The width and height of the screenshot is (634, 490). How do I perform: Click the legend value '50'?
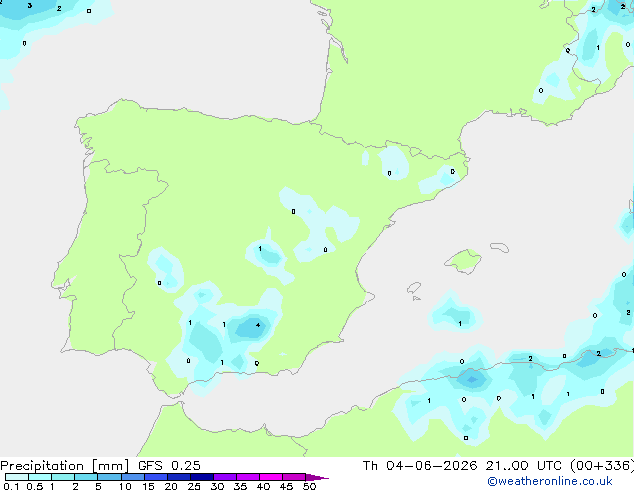tap(309, 486)
